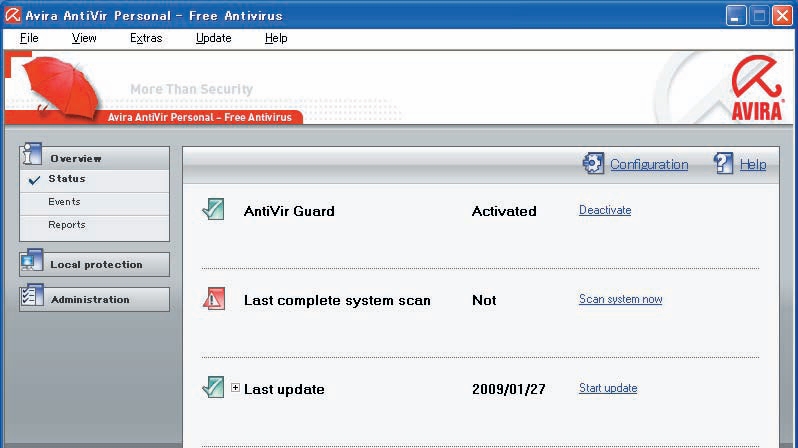Click the Help question mark icon
The height and width of the screenshot is (448, 798).
click(723, 163)
